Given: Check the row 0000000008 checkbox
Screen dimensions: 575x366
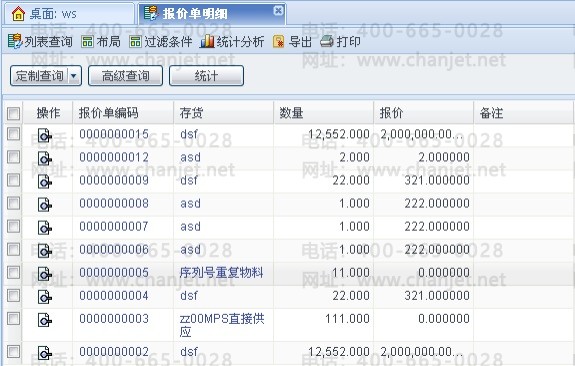Looking at the screenshot, I should pos(14,203).
